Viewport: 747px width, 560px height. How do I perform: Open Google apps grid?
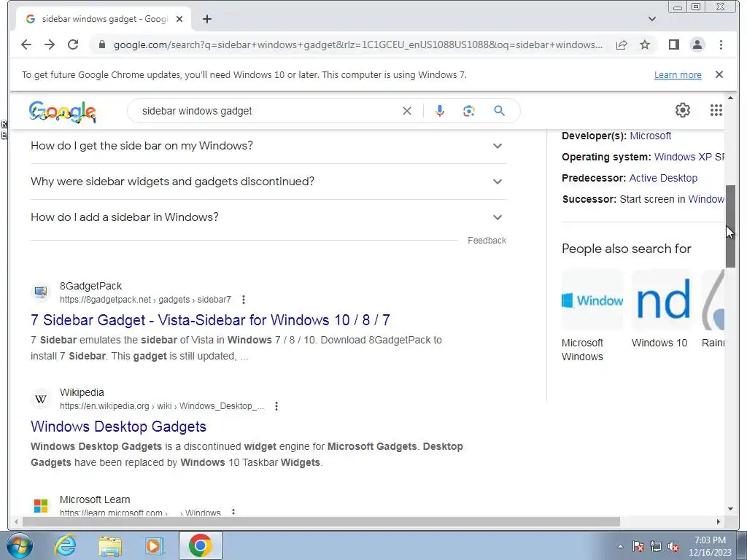click(x=716, y=110)
